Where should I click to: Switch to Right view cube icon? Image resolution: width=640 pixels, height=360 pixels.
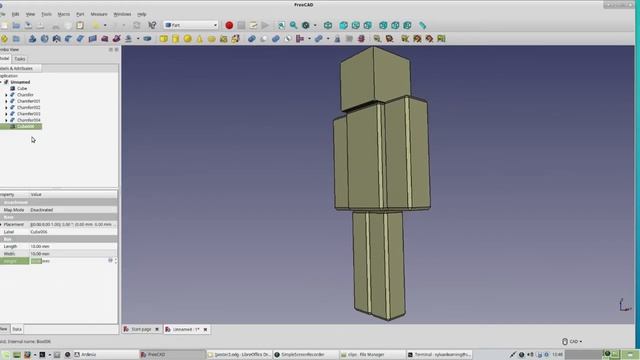point(367,25)
